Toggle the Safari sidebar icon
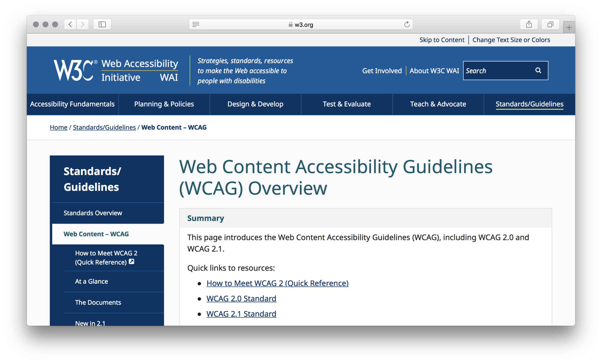Image resolution: width=602 pixels, height=364 pixels. [102, 25]
